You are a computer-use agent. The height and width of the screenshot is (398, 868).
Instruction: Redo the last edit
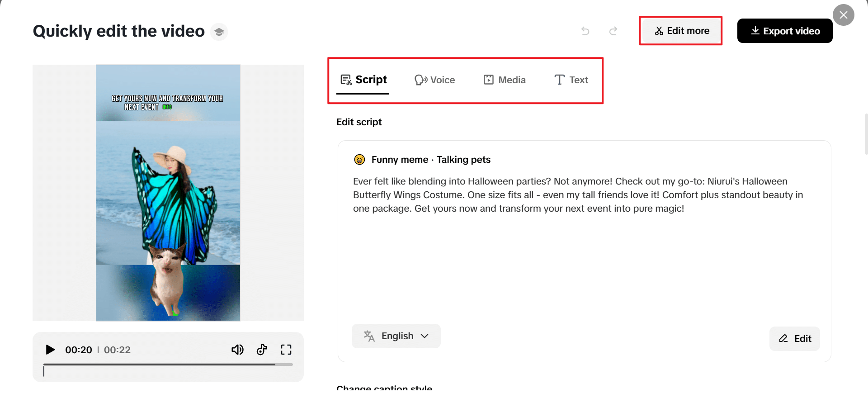point(613,31)
